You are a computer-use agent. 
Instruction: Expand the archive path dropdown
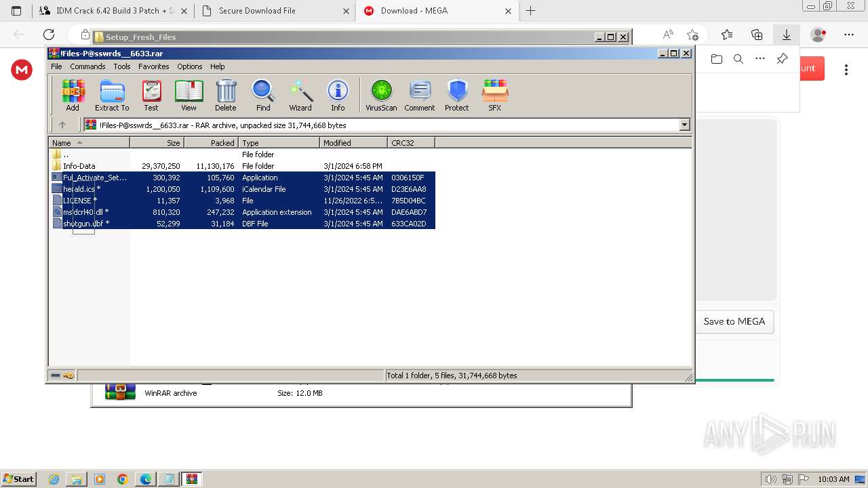point(684,125)
